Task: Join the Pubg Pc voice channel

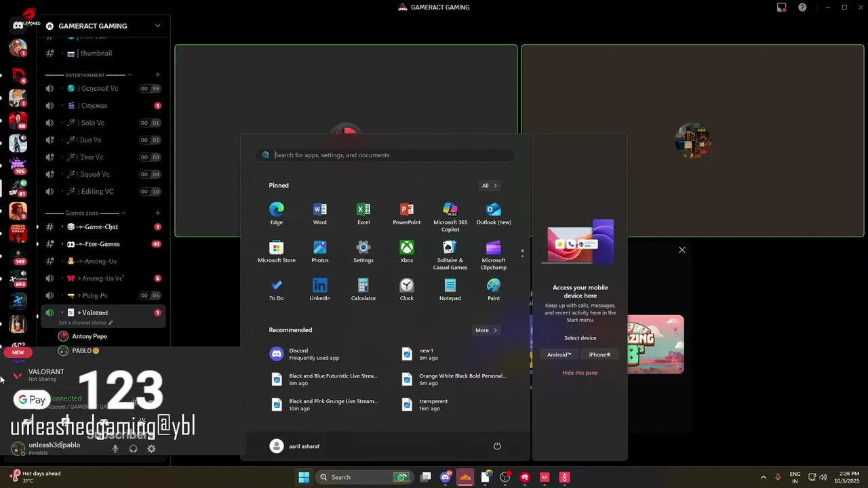Action: pos(102,296)
